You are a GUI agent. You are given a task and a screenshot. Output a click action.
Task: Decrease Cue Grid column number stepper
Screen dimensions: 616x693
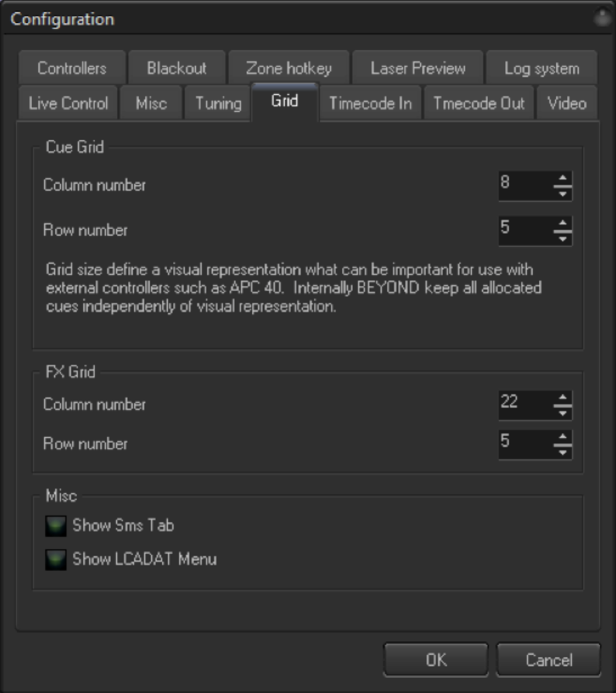tap(562, 193)
